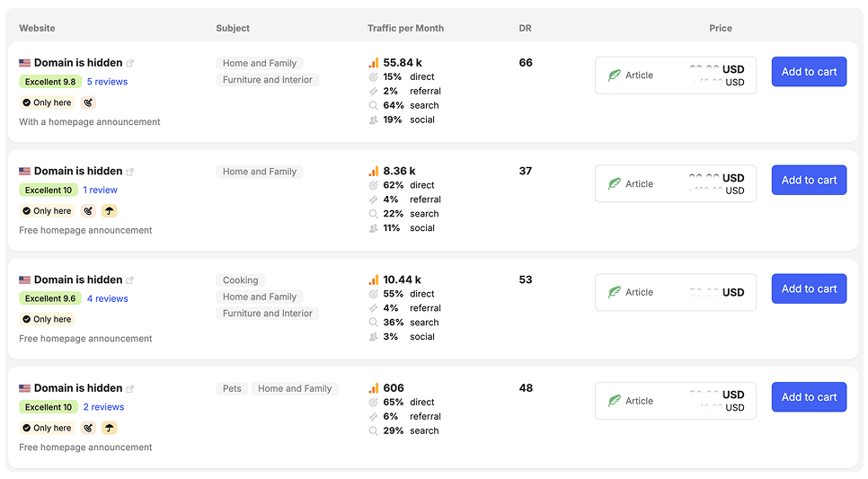Click the heart badge beside Only here in DR 66 row
This screenshot has width=868, height=479.
click(x=89, y=102)
